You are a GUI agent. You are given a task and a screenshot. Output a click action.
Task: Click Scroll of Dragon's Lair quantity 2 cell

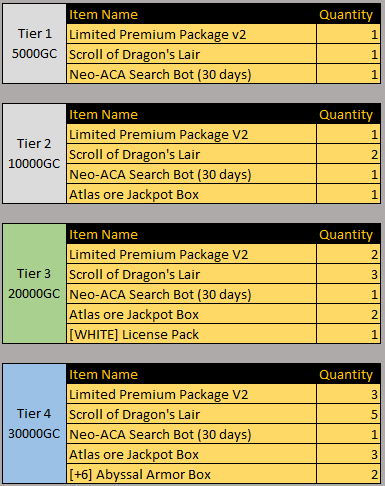349,154
